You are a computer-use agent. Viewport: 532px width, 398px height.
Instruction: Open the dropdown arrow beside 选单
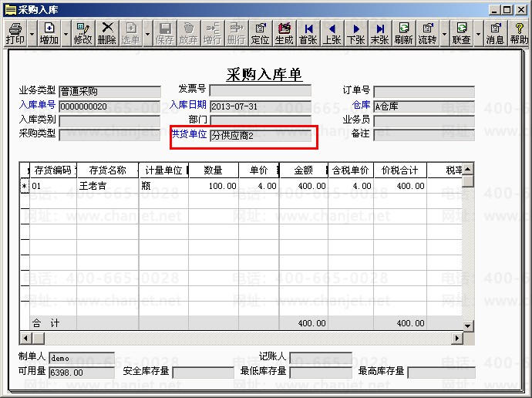147,34
